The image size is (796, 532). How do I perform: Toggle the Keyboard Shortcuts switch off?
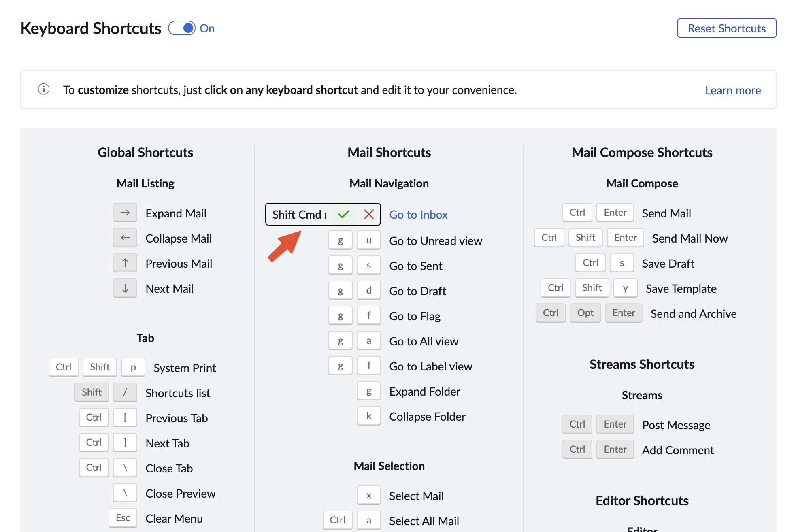pyautogui.click(x=182, y=28)
